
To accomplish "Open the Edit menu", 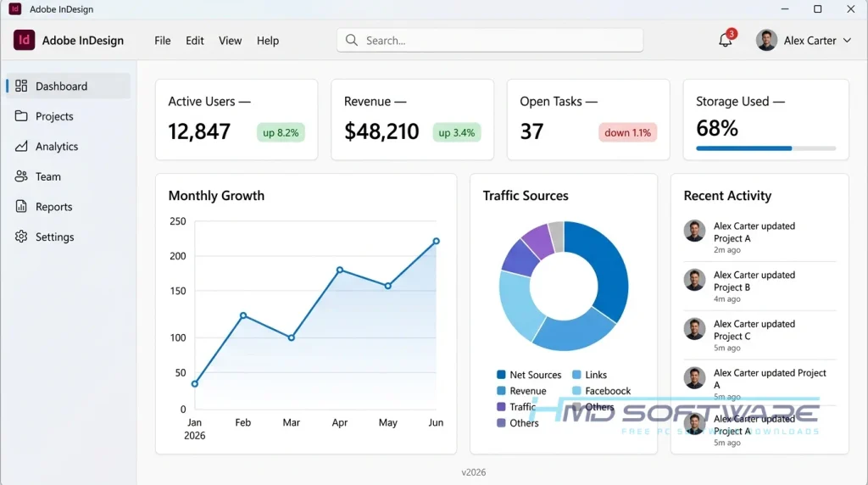I will (194, 41).
